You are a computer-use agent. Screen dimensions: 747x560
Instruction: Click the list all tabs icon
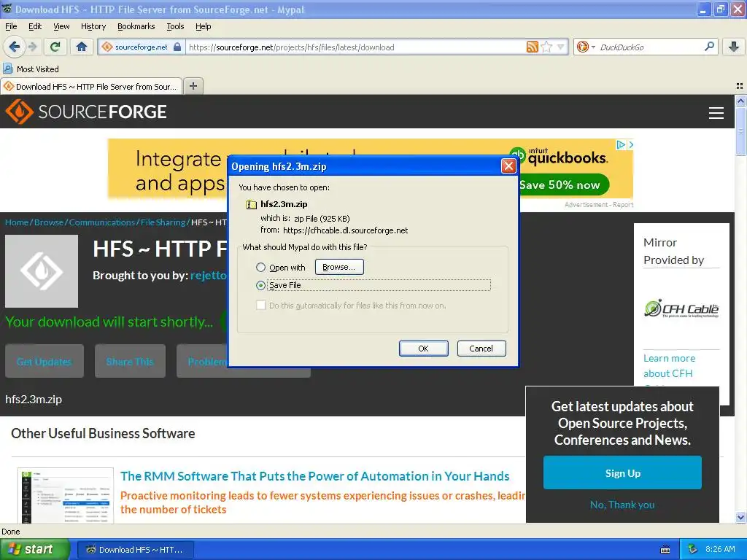pyautogui.click(x=740, y=86)
